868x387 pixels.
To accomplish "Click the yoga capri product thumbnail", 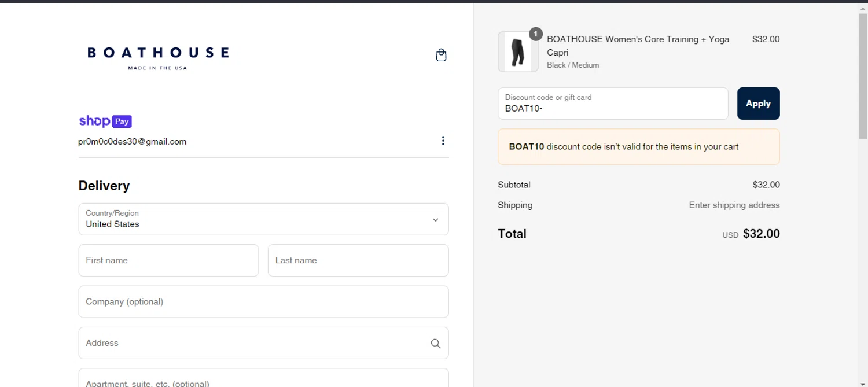I will click(x=518, y=52).
